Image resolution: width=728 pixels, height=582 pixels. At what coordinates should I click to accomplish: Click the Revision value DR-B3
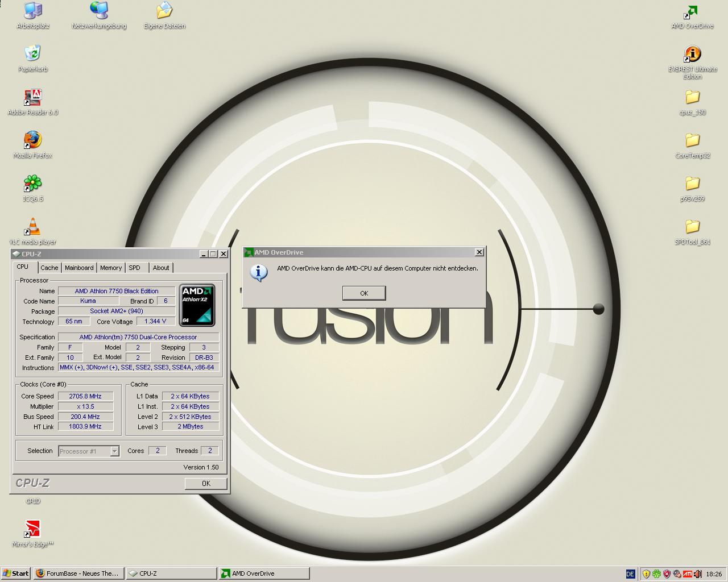point(204,358)
